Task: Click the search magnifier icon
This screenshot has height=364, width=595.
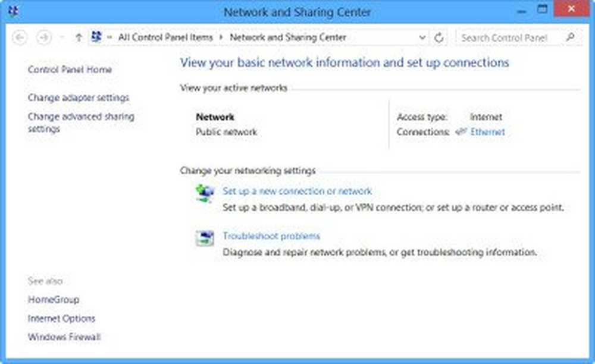Action: [x=571, y=37]
